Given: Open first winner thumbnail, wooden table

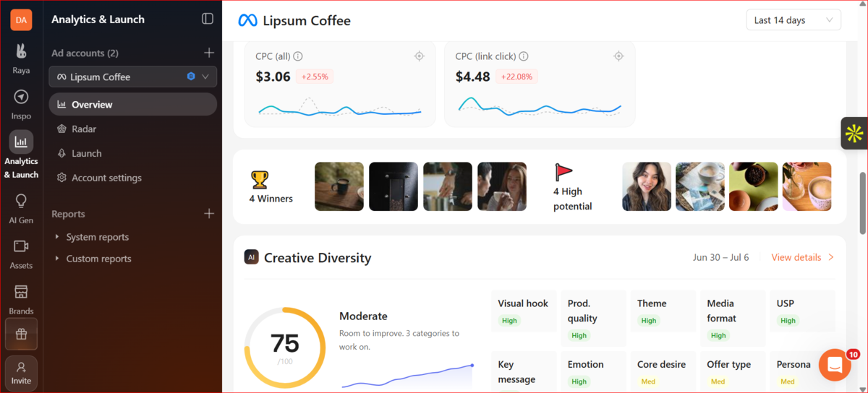Looking at the screenshot, I should tap(339, 186).
